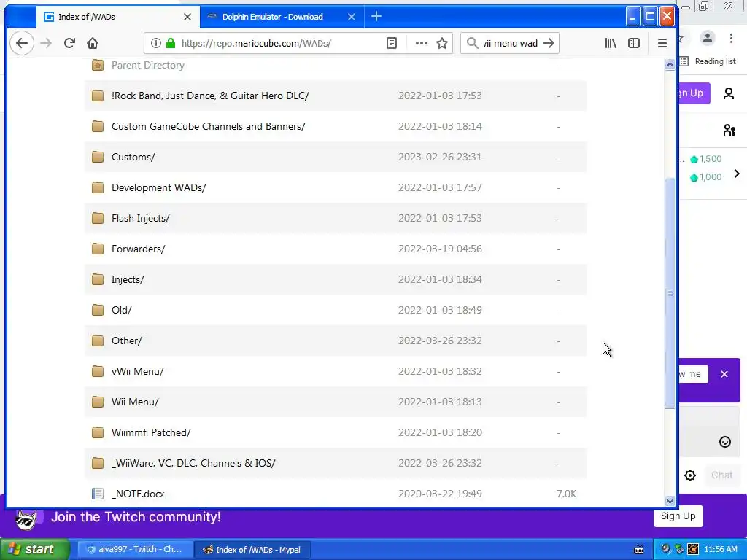This screenshot has height=560, width=747.
Task: Open page actions three-dot menu
Action: click(421, 43)
